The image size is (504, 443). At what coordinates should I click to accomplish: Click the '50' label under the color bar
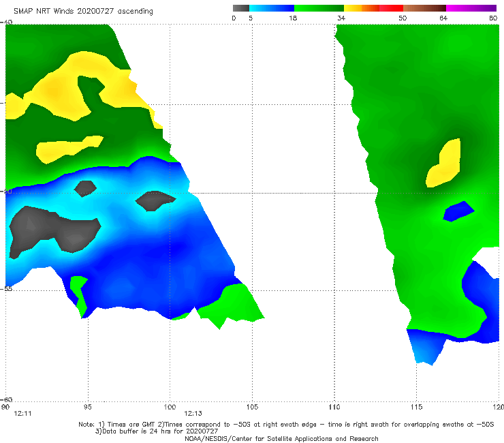point(403,18)
